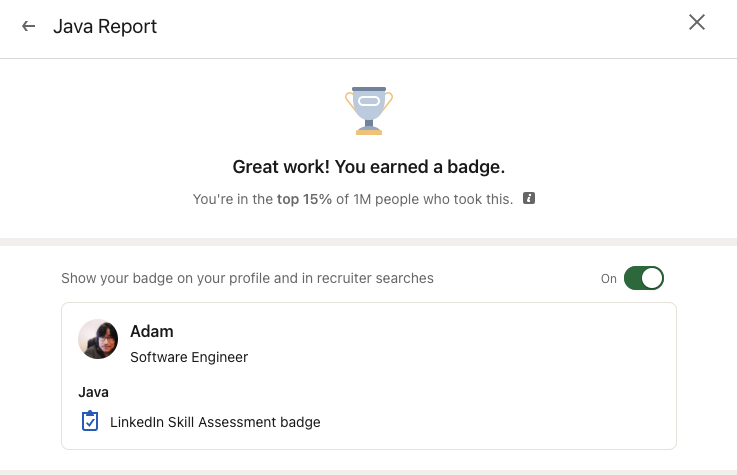
Task: Click the "On" label next to switch
Action: coord(609,279)
